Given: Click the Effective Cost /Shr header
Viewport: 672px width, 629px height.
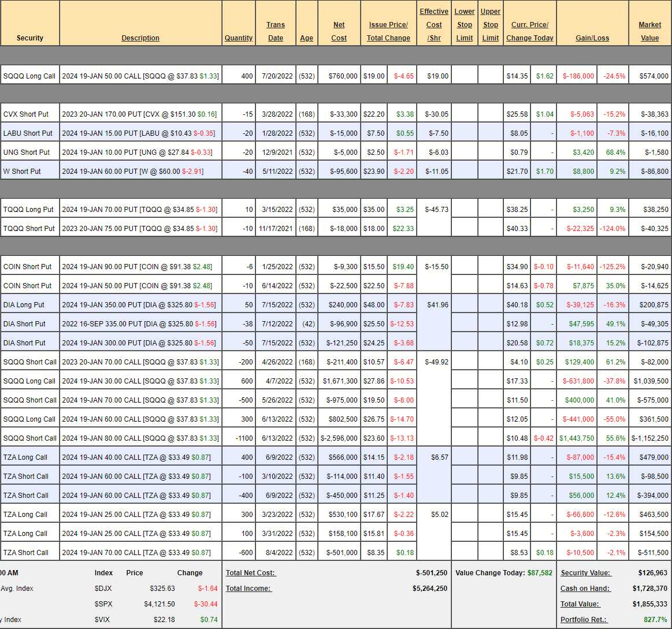Looking at the screenshot, I should point(434,25).
